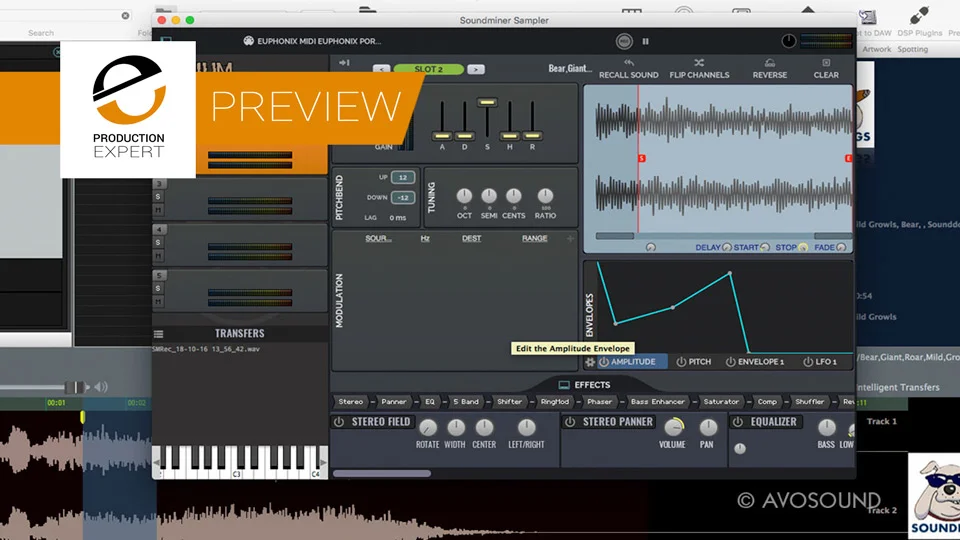This screenshot has width=960, height=540.
Task: Click the Clear sample icon
Action: point(826,62)
